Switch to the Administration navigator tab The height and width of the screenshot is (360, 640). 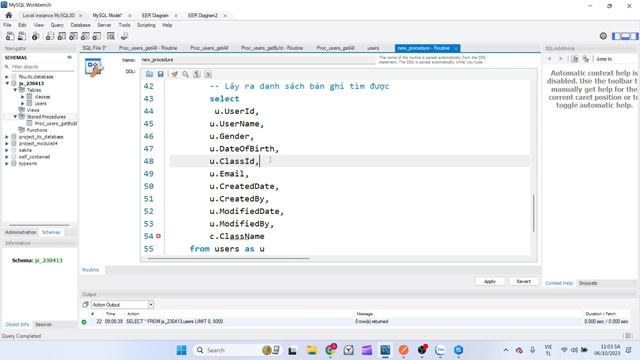[21, 232]
